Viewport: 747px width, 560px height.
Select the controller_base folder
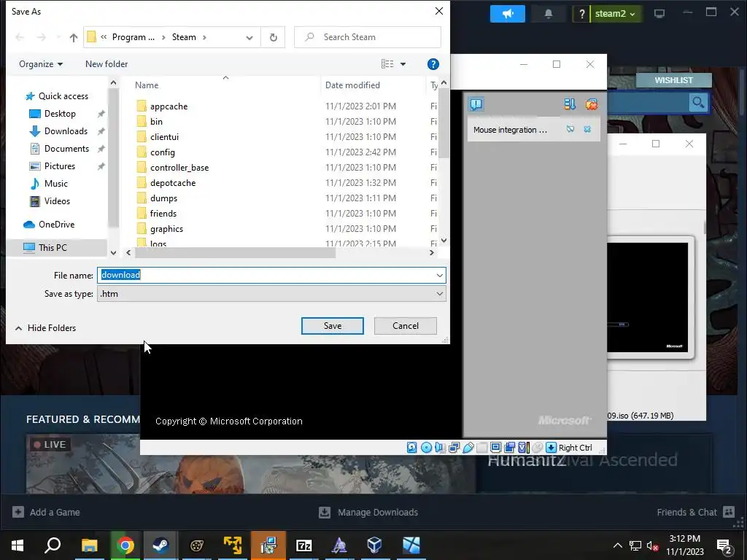[x=179, y=168]
